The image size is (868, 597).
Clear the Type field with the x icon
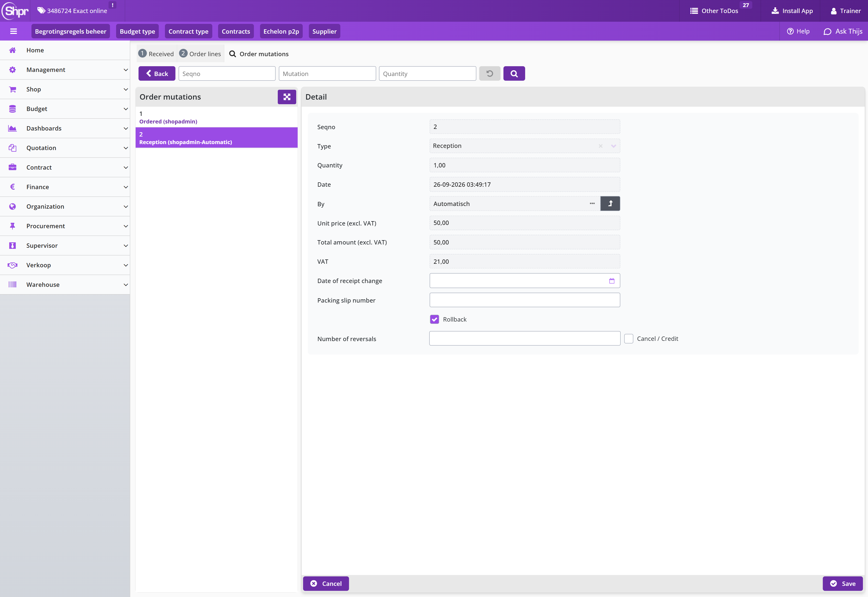[600, 146]
